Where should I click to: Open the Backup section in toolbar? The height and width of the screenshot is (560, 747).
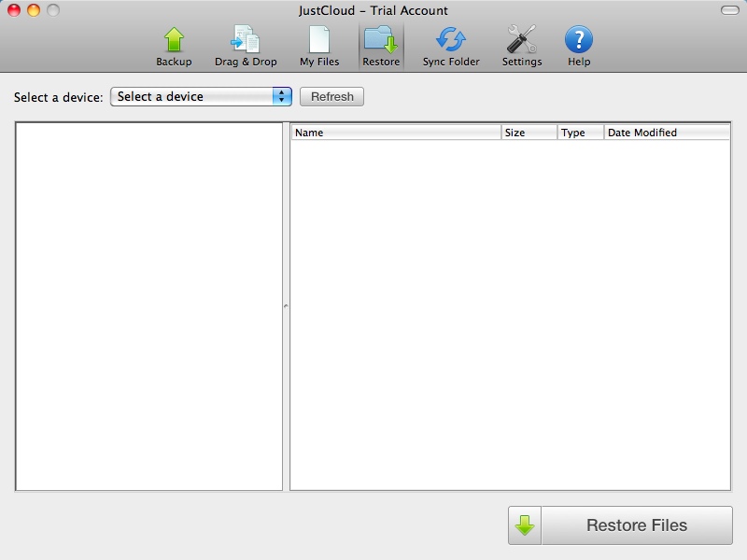[x=174, y=46]
